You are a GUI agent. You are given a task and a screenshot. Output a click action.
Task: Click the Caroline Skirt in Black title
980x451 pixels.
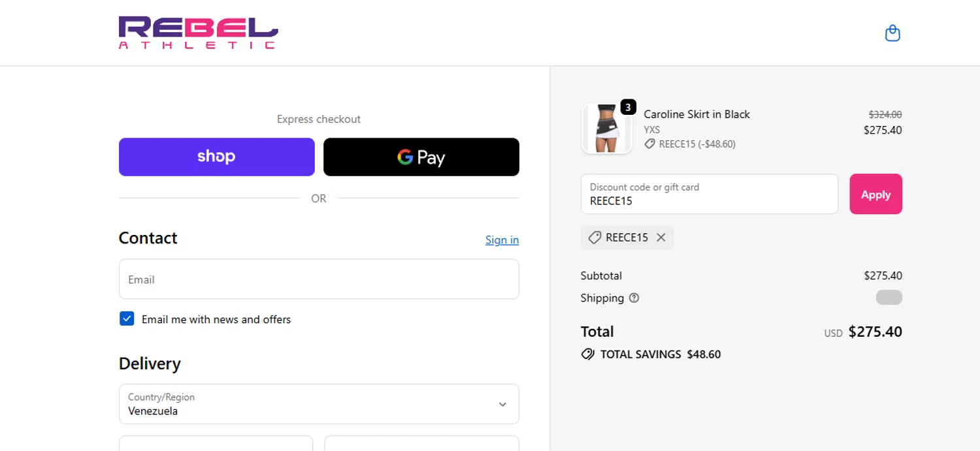tap(696, 114)
